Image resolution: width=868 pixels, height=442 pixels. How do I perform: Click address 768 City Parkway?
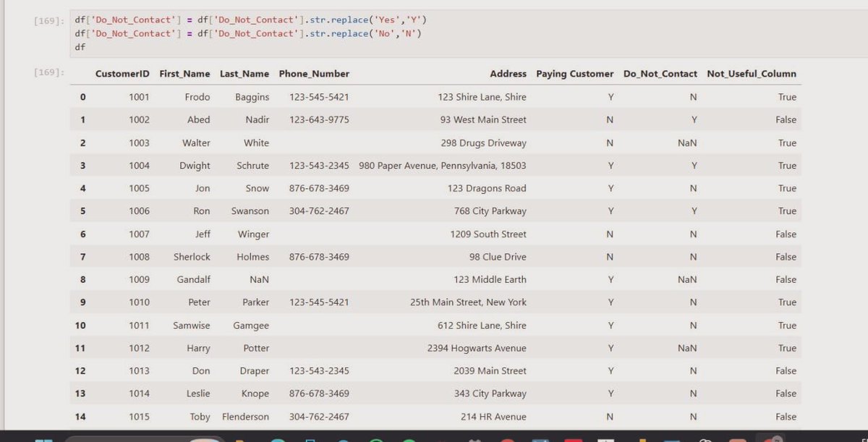(x=490, y=211)
